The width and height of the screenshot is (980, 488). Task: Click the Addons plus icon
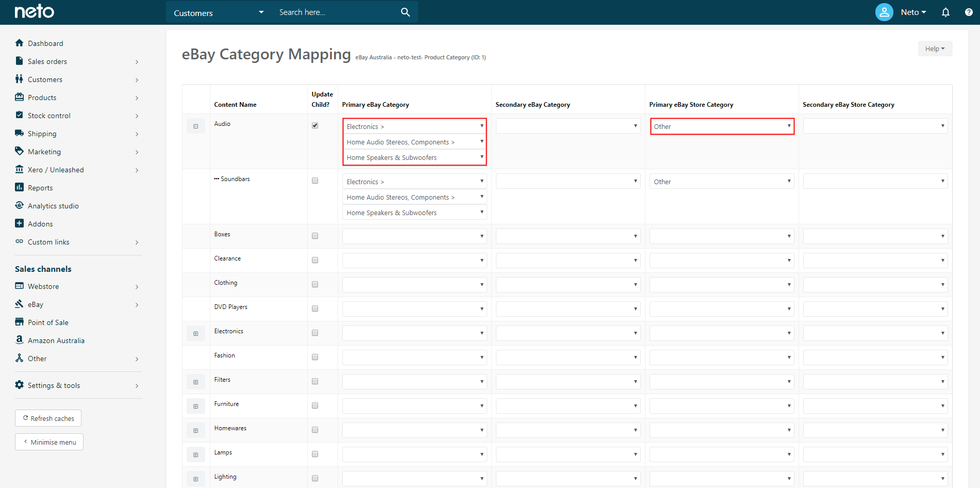pos(20,223)
